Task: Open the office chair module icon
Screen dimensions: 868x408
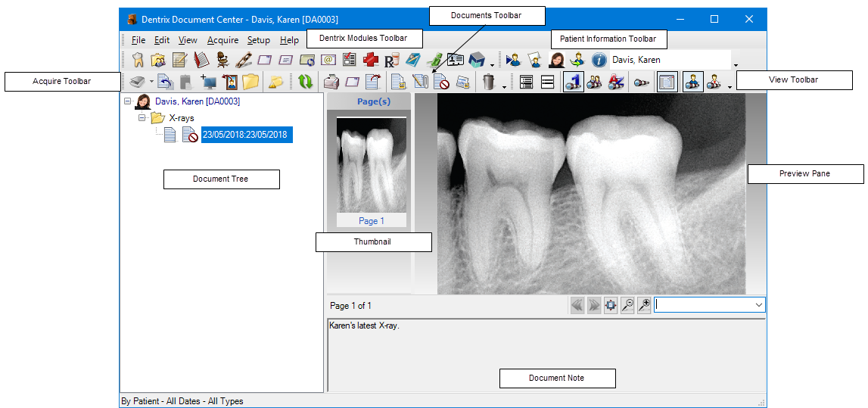Action: pos(222,59)
